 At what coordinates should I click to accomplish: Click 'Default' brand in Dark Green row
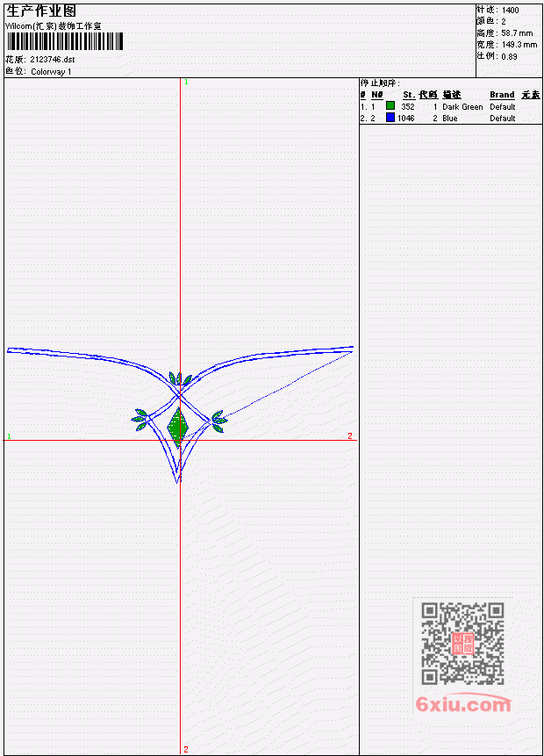pyautogui.click(x=503, y=106)
